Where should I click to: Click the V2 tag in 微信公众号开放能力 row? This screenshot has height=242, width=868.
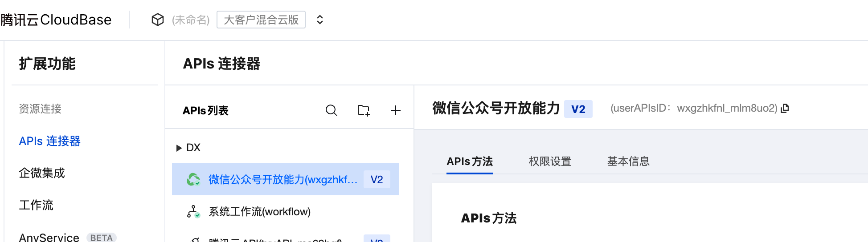click(377, 179)
